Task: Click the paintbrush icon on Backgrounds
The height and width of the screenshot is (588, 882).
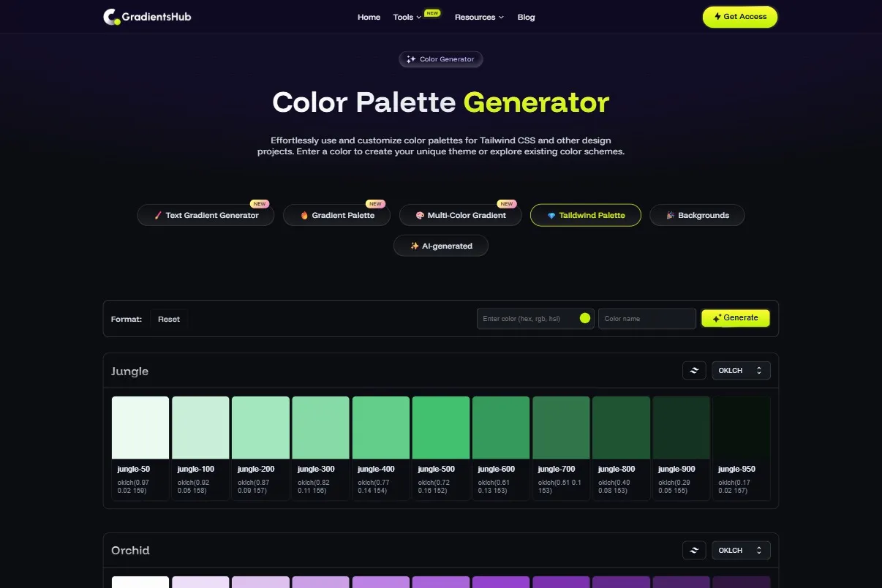Action: (x=670, y=215)
